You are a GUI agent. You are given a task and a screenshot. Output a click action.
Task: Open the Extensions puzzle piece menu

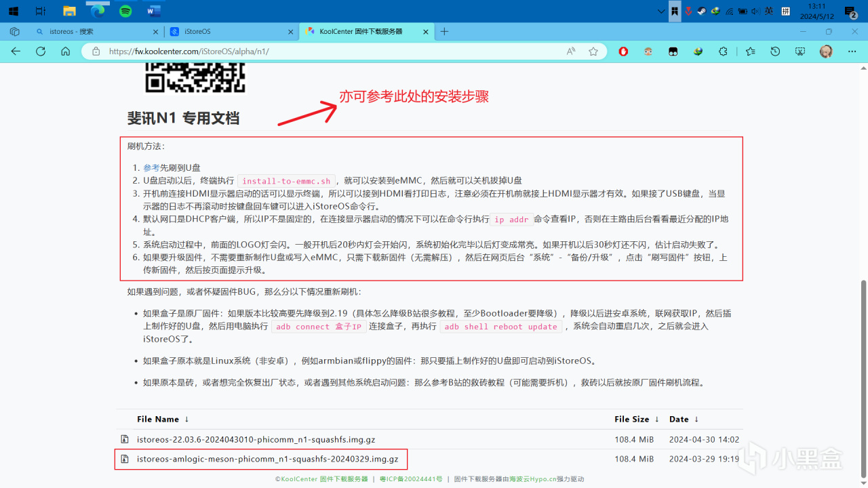723,52
